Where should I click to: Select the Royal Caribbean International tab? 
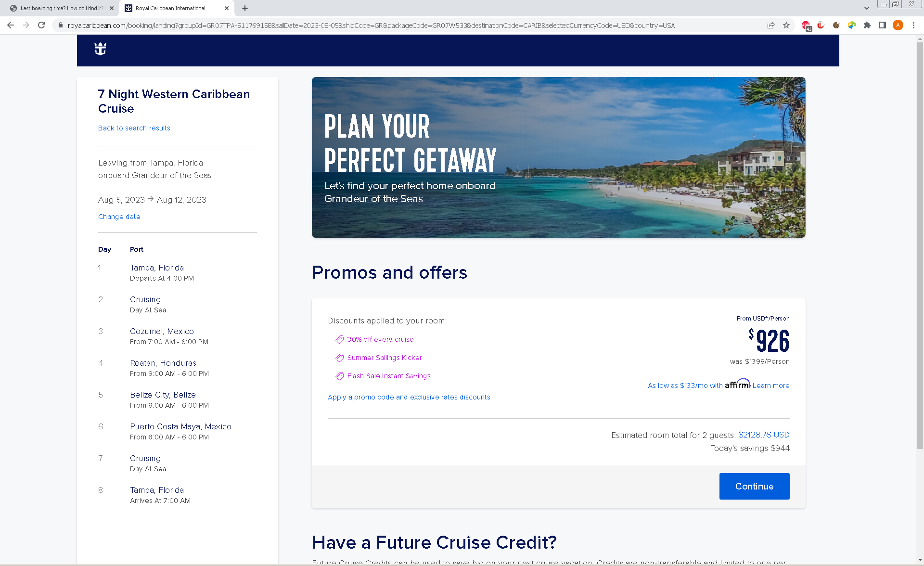coord(171,8)
